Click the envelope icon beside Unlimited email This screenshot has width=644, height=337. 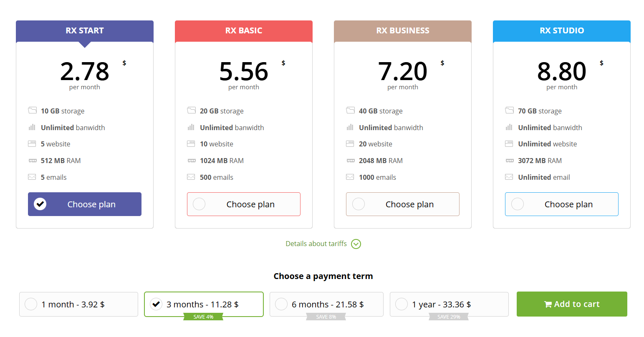coord(509,177)
